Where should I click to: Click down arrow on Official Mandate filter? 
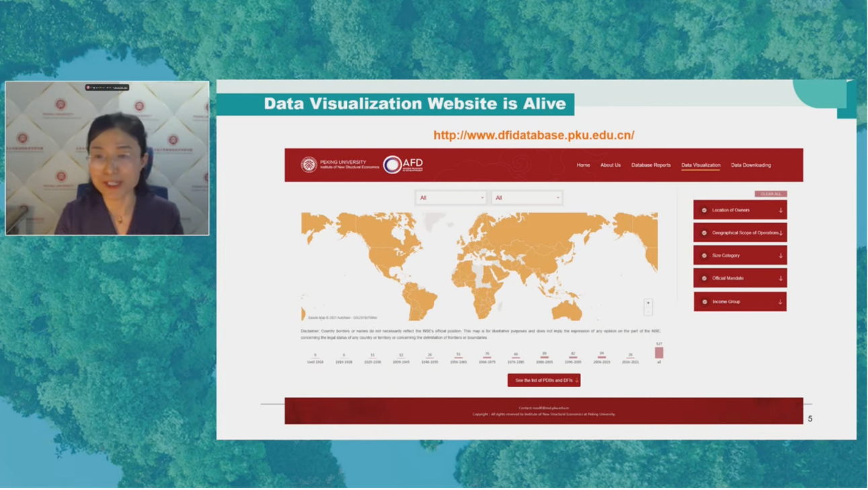[780, 278]
